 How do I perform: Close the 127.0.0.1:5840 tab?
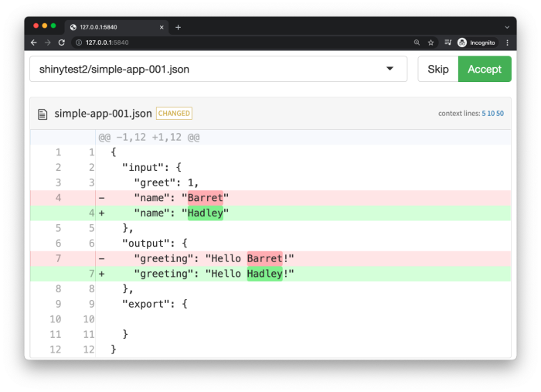coord(162,27)
